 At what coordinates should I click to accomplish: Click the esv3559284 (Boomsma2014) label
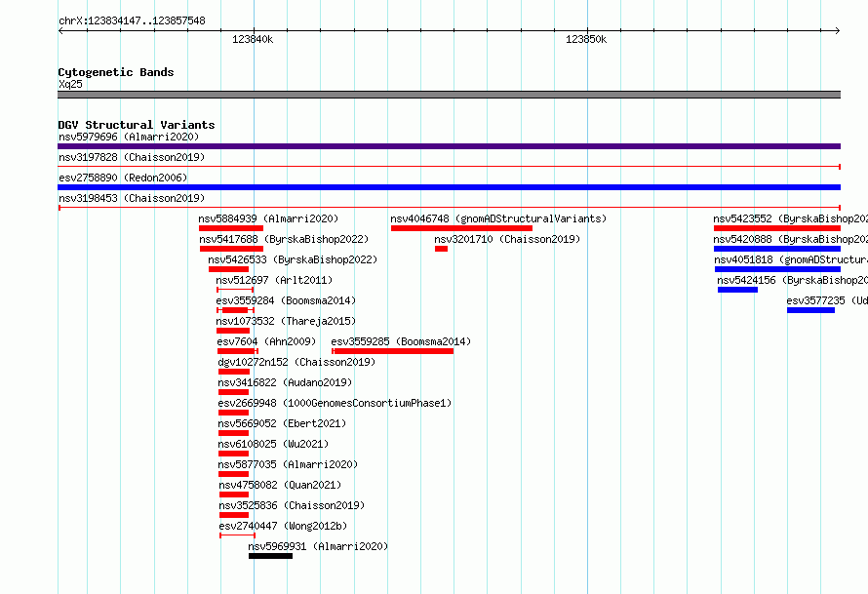coord(286,300)
